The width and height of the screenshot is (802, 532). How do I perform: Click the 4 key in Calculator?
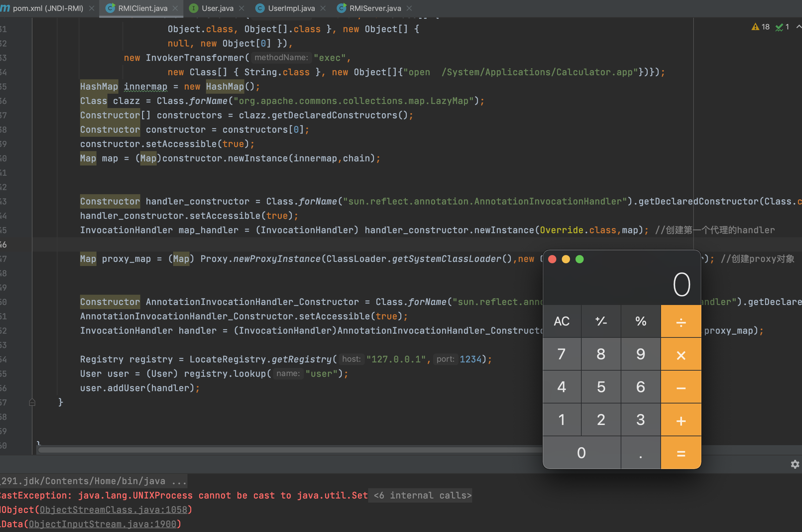coord(561,387)
